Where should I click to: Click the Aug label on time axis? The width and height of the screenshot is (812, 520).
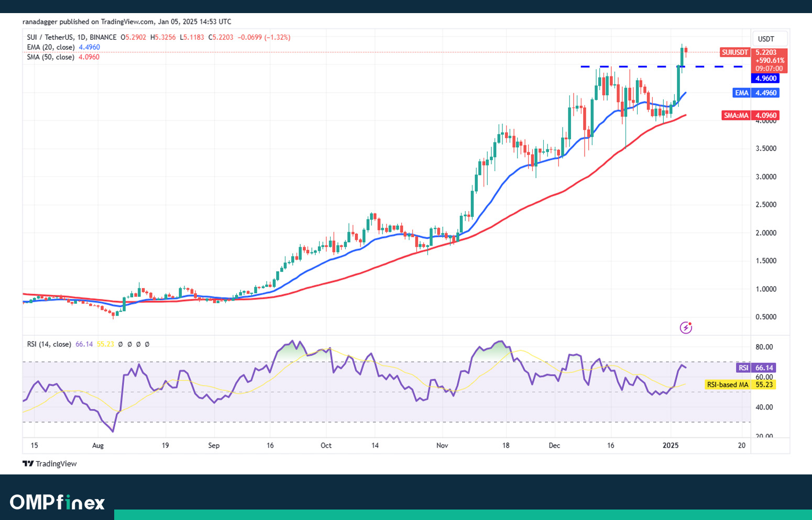[98, 446]
